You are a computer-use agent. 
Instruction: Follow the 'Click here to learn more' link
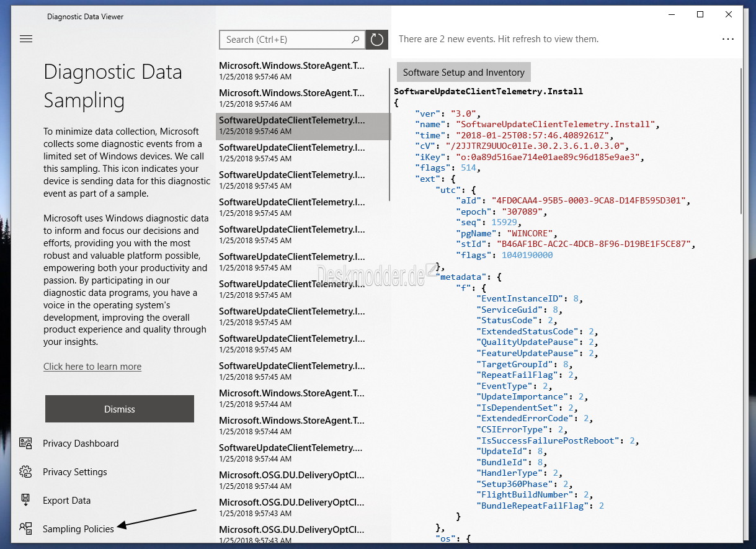point(92,367)
